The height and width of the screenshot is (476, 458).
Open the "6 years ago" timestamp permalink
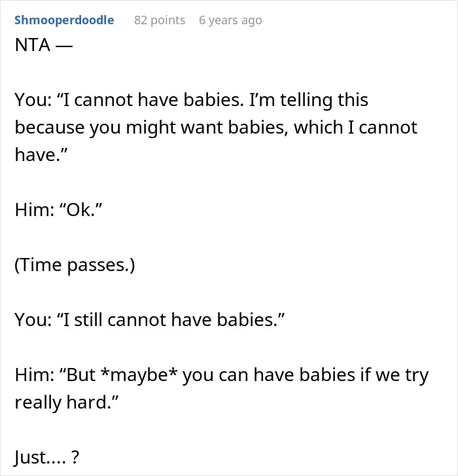(x=230, y=20)
